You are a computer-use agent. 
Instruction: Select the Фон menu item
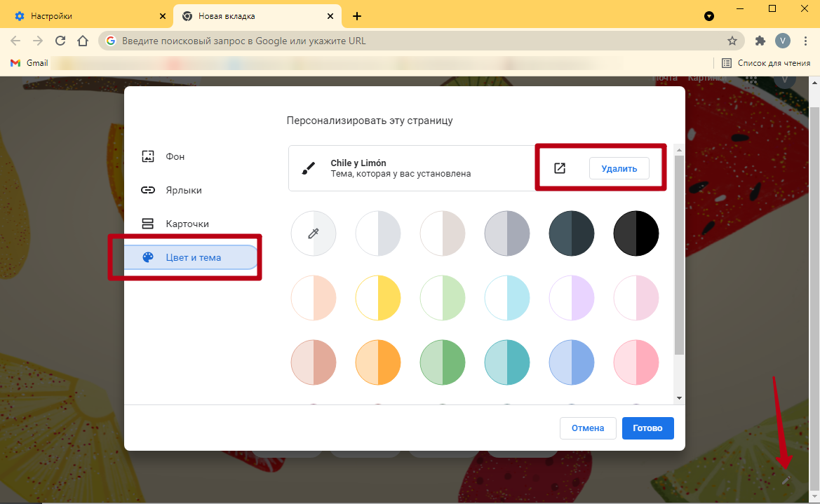point(175,156)
